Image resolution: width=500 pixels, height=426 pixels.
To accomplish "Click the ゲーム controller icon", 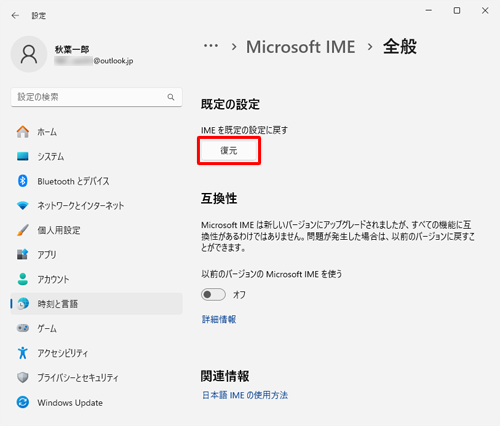I will point(23,328).
